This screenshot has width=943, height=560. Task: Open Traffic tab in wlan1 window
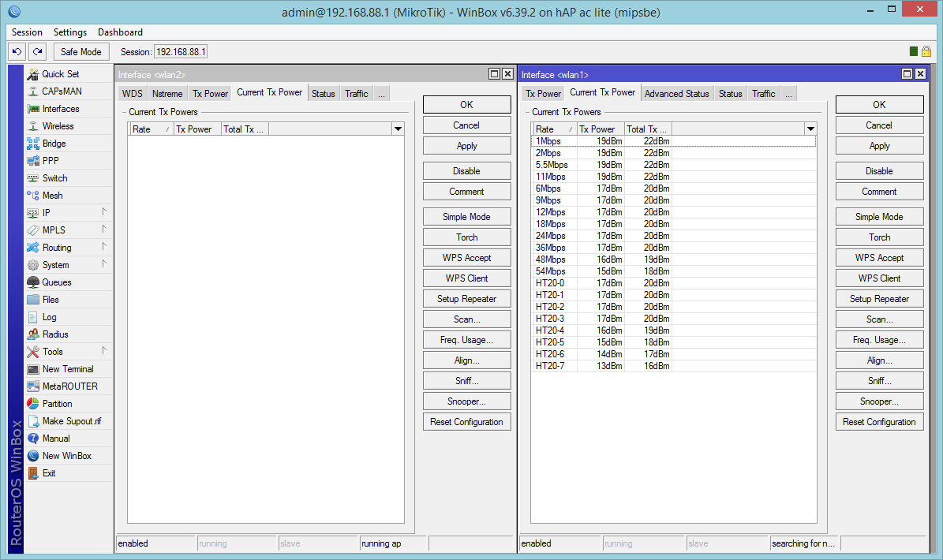click(763, 94)
